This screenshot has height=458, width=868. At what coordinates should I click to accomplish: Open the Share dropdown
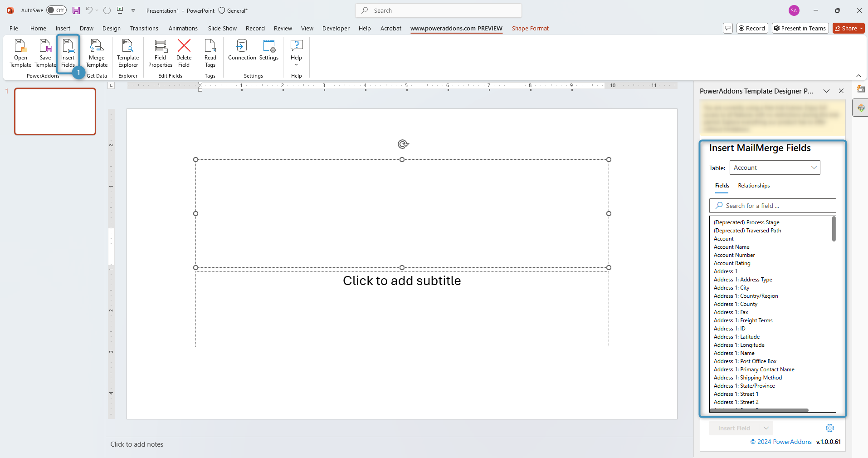click(848, 28)
